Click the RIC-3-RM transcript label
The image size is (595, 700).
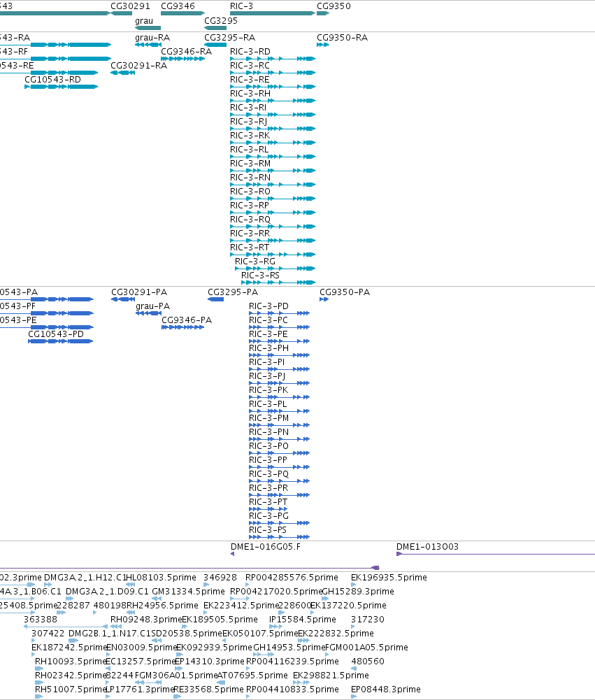click(x=250, y=164)
